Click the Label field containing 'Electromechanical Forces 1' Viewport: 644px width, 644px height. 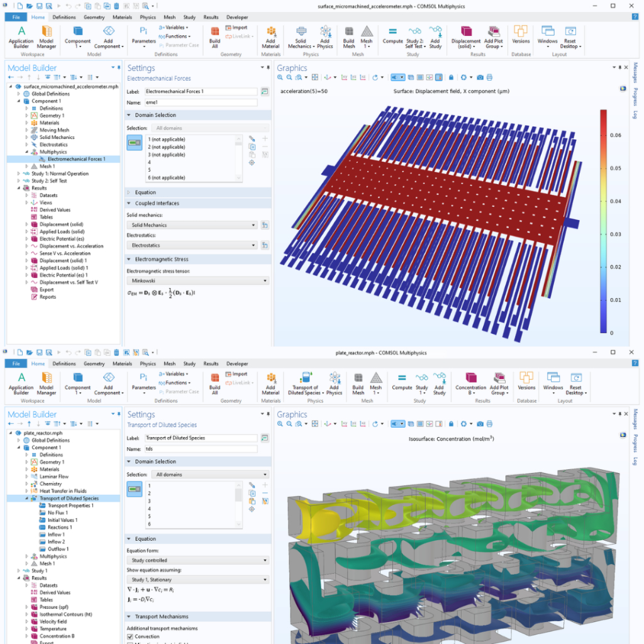pos(201,92)
